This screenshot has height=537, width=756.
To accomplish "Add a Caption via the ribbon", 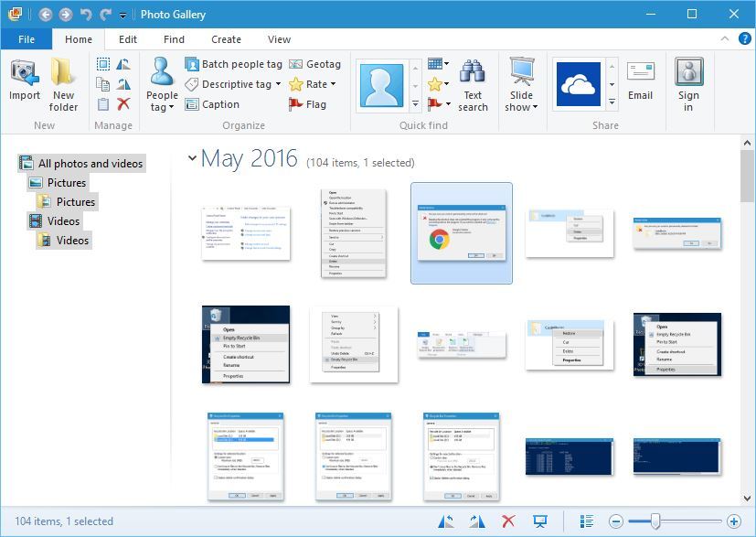I will pos(212,104).
